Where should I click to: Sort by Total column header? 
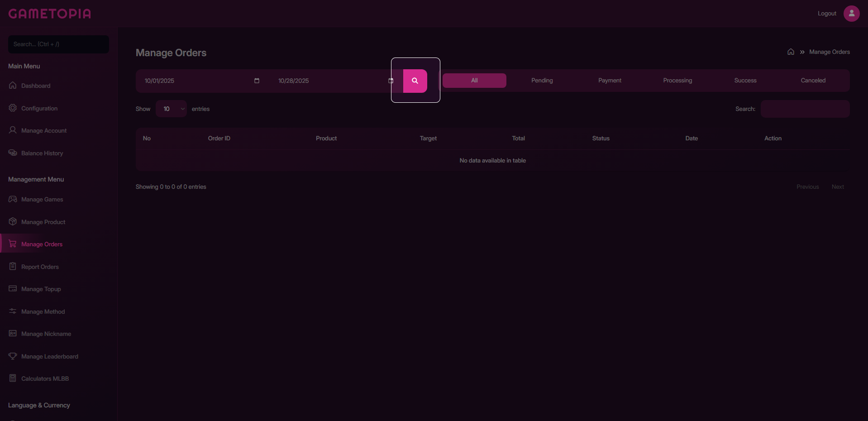[x=519, y=139]
